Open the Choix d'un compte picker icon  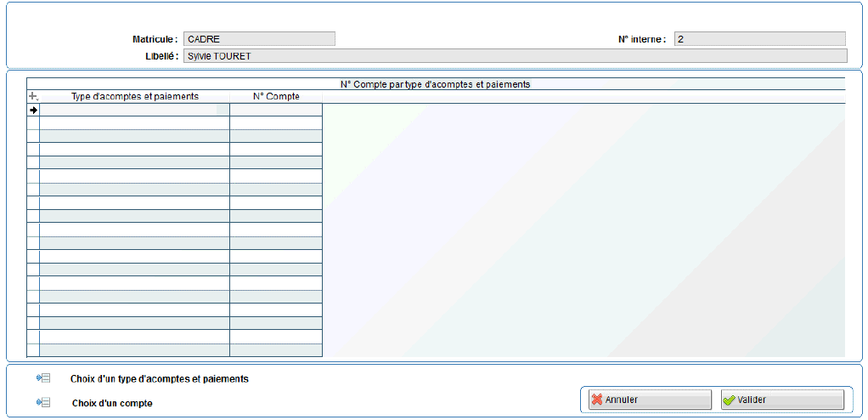coord(43,403)
